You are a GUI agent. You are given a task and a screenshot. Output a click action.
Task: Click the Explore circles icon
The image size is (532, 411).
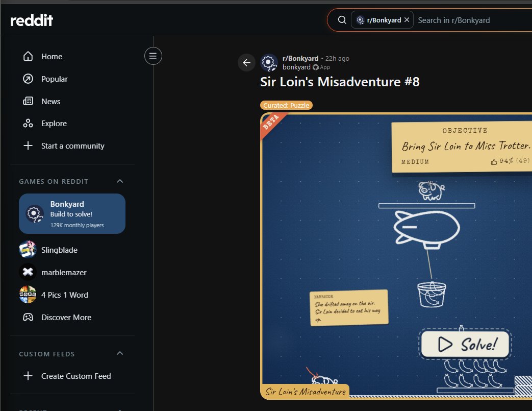pos(28,124)
